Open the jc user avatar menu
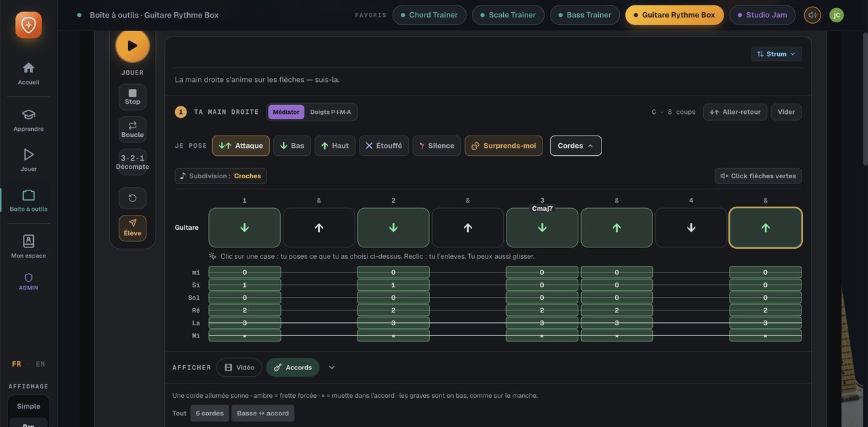Image resolution: width=868 pixels, height=427 pixels. click(x=837, y=15)
